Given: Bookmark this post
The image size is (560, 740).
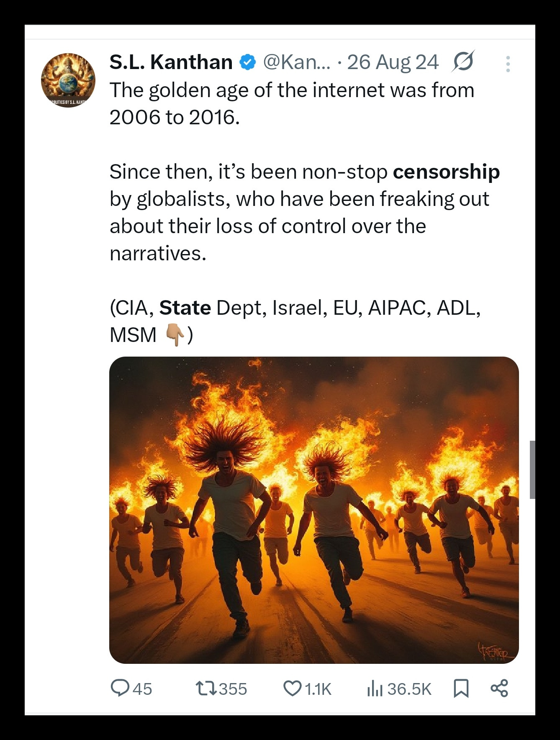Looking at the screenshot, I should (x=461, y=689).
